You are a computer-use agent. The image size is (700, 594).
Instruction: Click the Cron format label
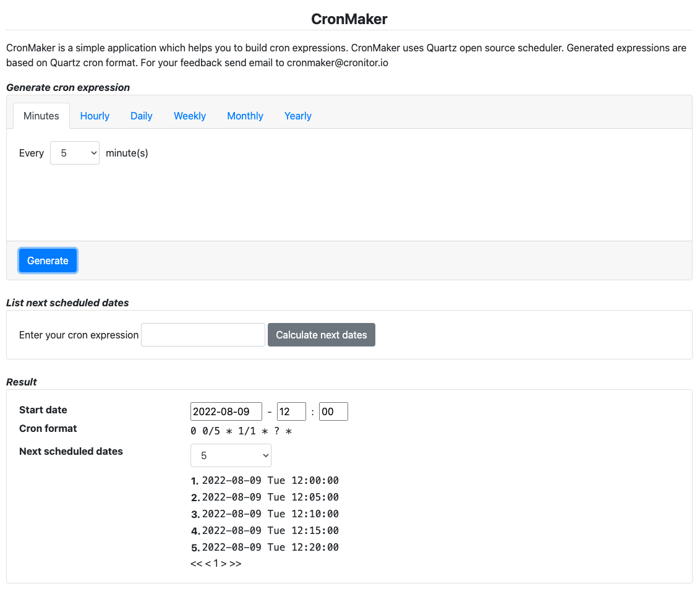click(48, 428)
